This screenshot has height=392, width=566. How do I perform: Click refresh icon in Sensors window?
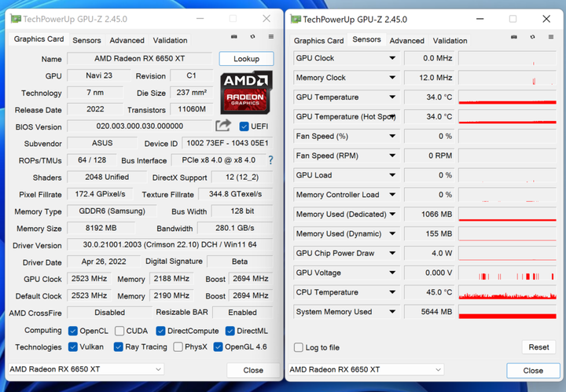[532, 37]
